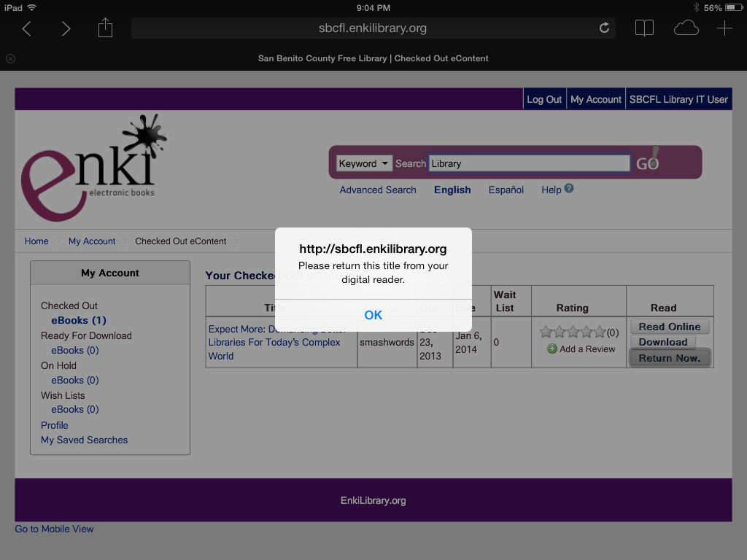Open My Saved Searches
This screenshot has height=560, width=747.
(85, 440)
